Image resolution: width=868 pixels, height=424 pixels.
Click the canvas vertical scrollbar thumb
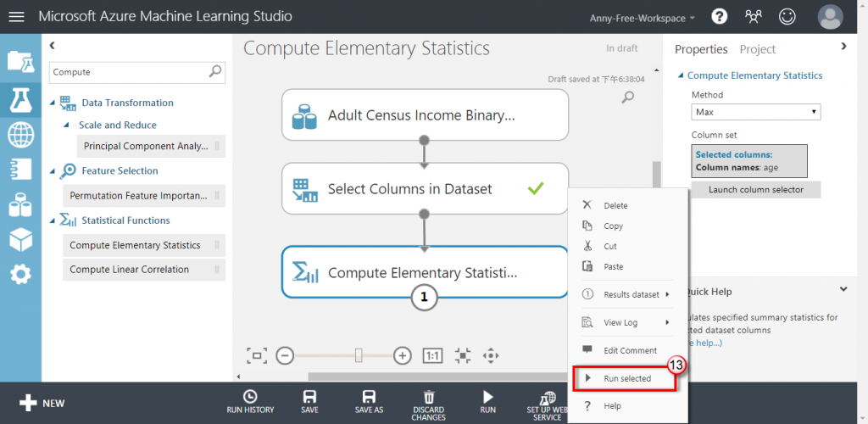click(657, 175)
